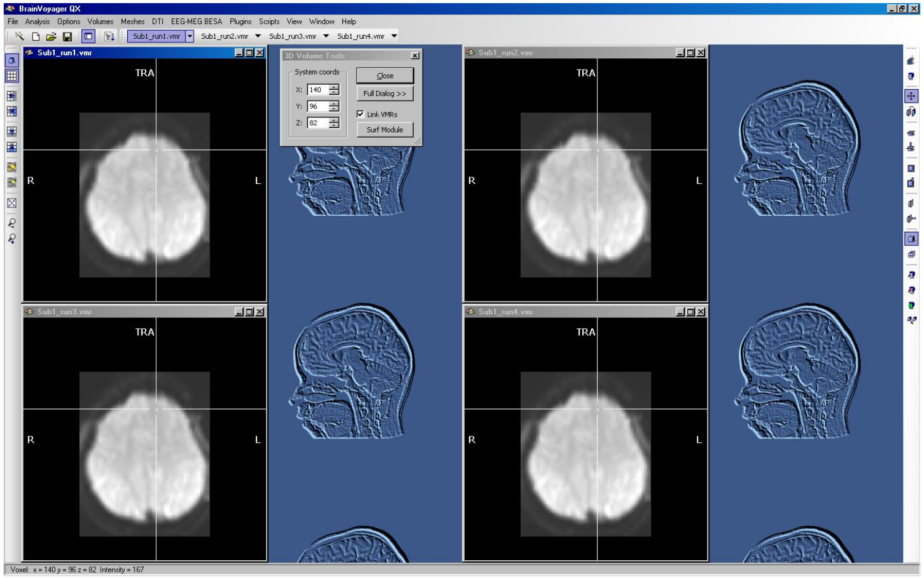Click the vertical slab icon in right toolbar
The height and width of the screenshot is (578, 924).
tap(911, 204)
